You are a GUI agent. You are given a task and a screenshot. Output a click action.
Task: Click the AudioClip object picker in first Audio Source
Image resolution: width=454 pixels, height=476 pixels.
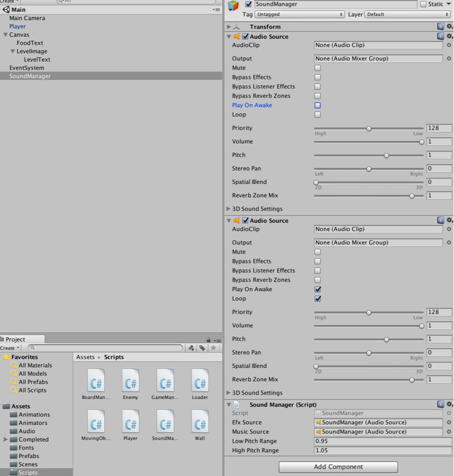(448, 45)
